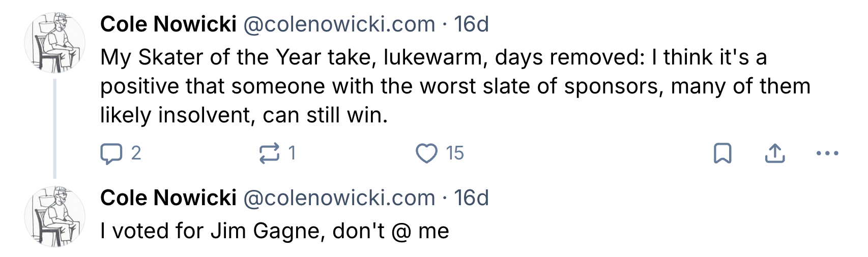
Task: Click @colenowicki.com handle on the second post
Action: tap(339, 198)
